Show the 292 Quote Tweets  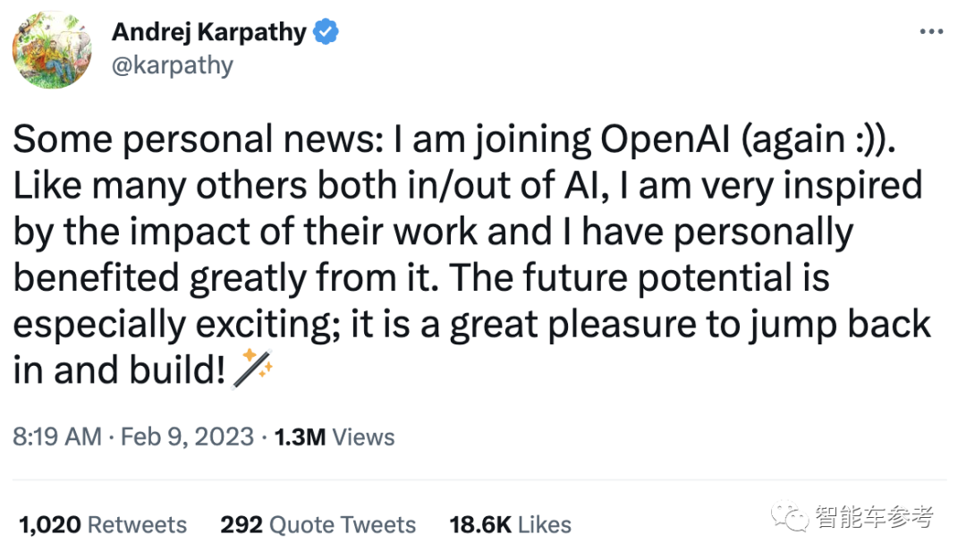(x=318, y=524)
